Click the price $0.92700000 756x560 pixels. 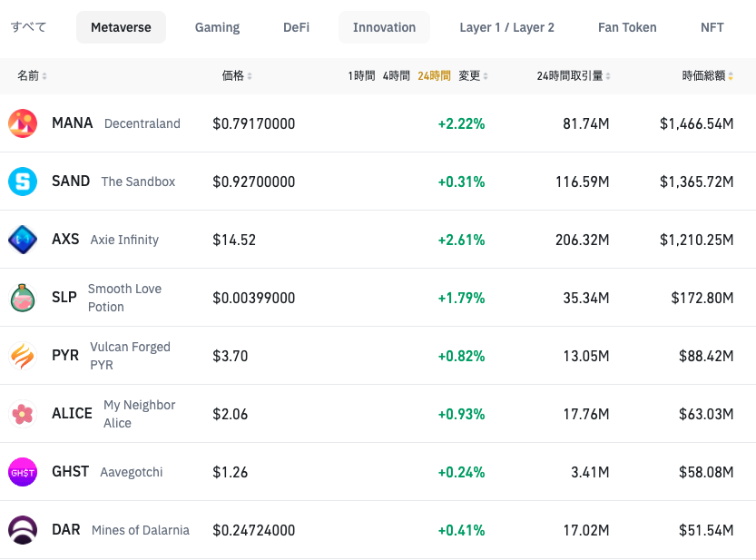[x=253, y=182]
